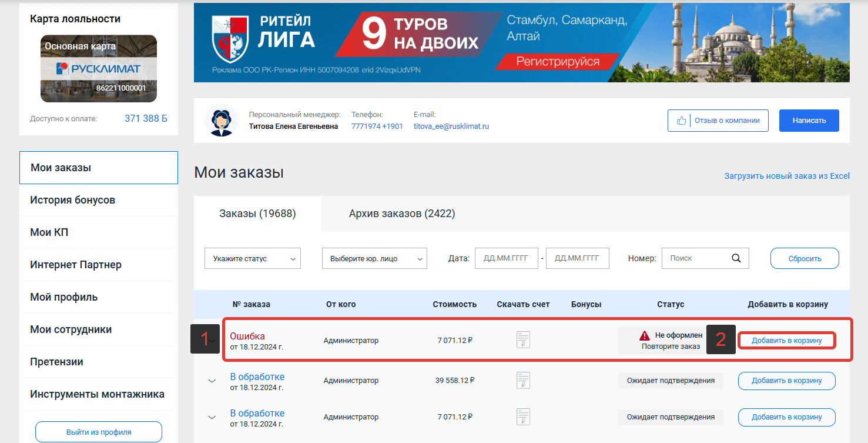
Task: Click the Русклимат loyalty card image
Action: point(99,68)
